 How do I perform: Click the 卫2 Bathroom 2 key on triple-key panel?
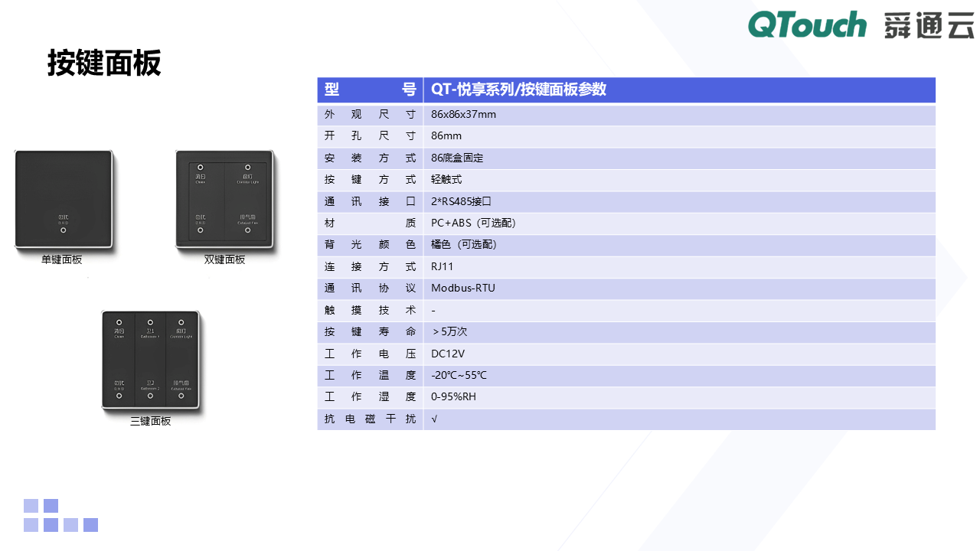pyautogui.click(x=150, y=383)
